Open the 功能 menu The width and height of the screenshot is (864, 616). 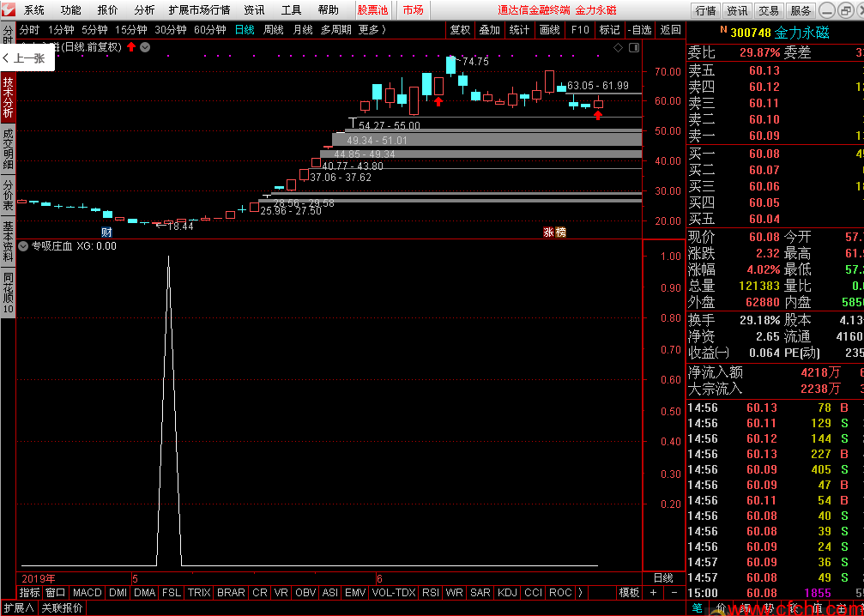pyautogui.click(x=70, y=10)
